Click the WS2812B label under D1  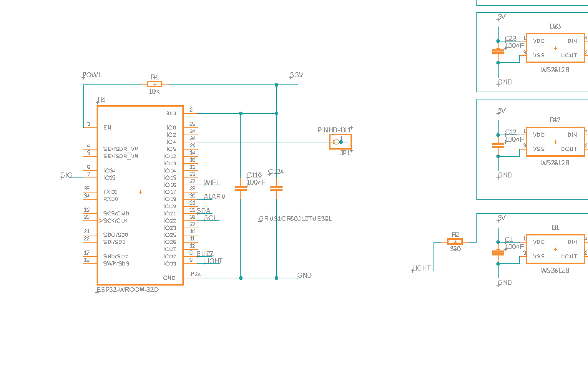click(x=555, y=271)
